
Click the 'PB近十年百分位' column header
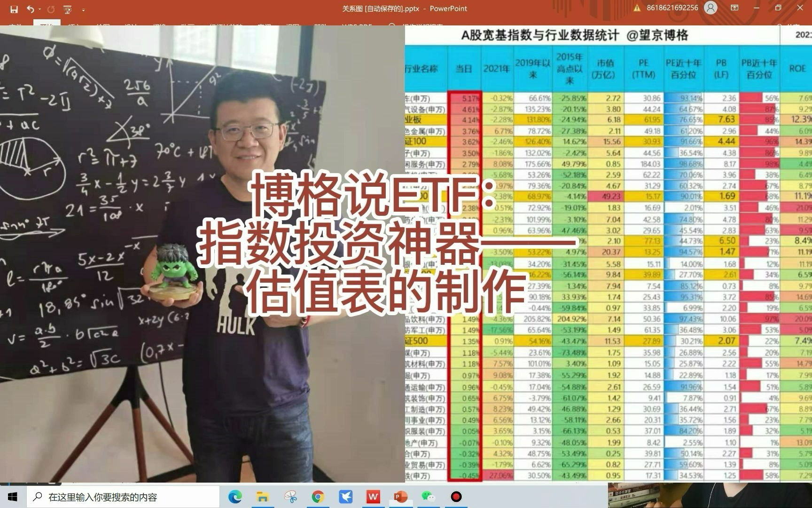coord(759,69)
